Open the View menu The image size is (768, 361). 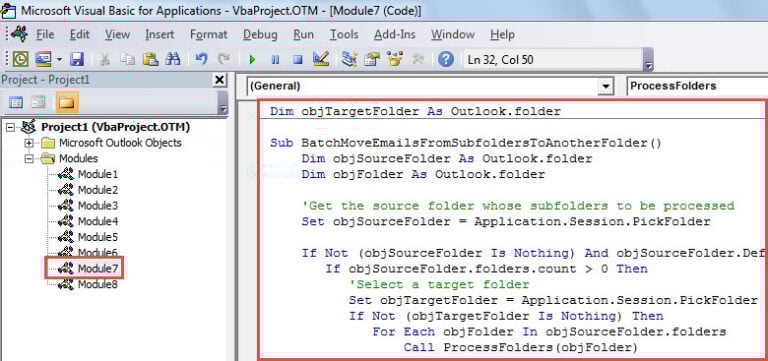(x=118, y=34)
